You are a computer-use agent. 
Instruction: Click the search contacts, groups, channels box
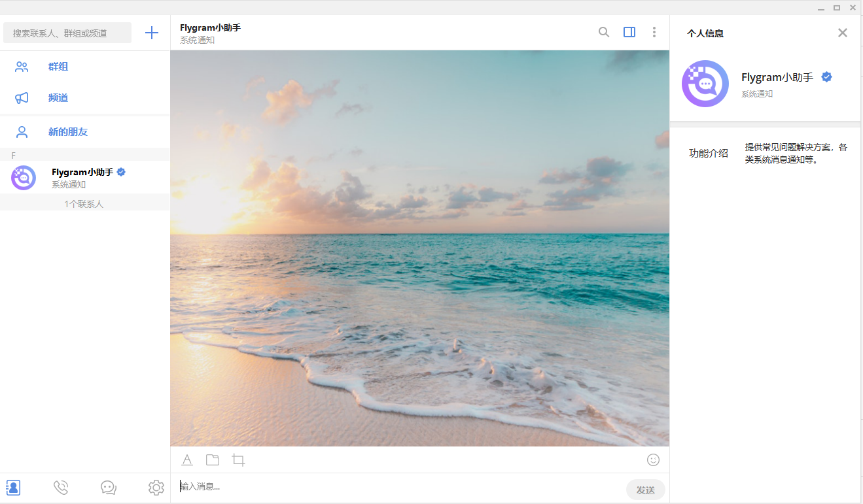tap(67, 33)
